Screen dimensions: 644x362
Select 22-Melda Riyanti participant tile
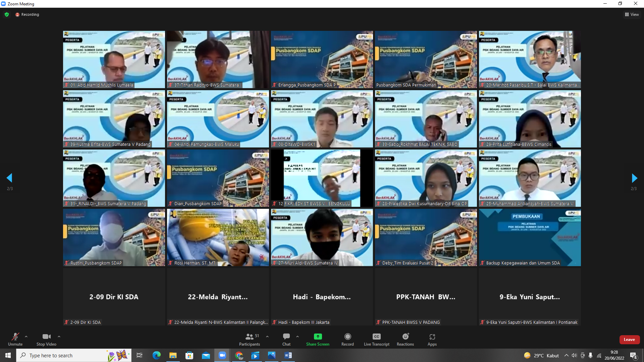coord(218,297)
